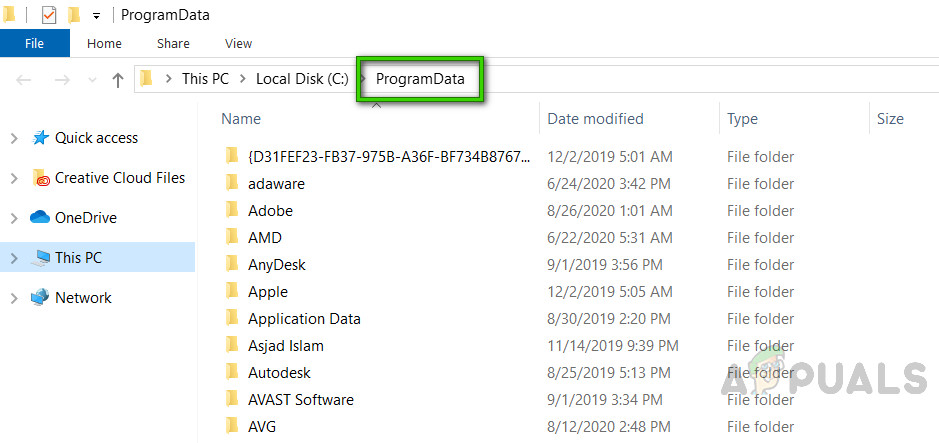Viewport: 939px width, 443px height.
Task: Click the AMD folder icon
Action: pyautogui.click(x=232, y=237)
